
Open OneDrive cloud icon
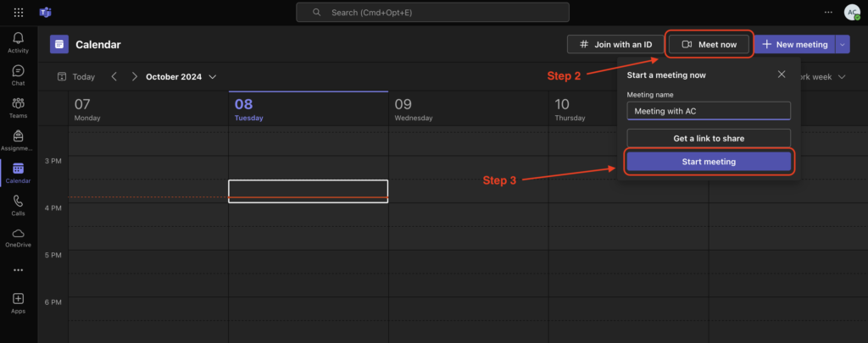18,234
